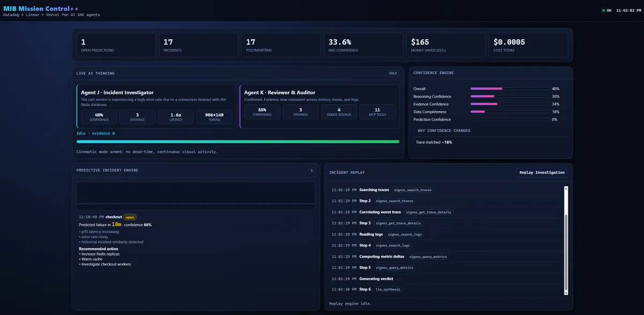The height and width of the screenshot is (315, 644).
Task: Click the Investigate checkout workers recommendation
Action: coord(105,264)
